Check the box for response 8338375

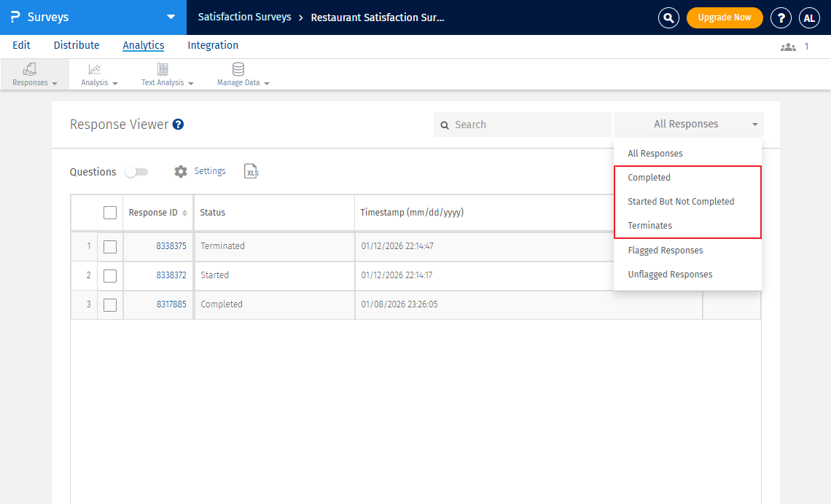click(110, 247)
